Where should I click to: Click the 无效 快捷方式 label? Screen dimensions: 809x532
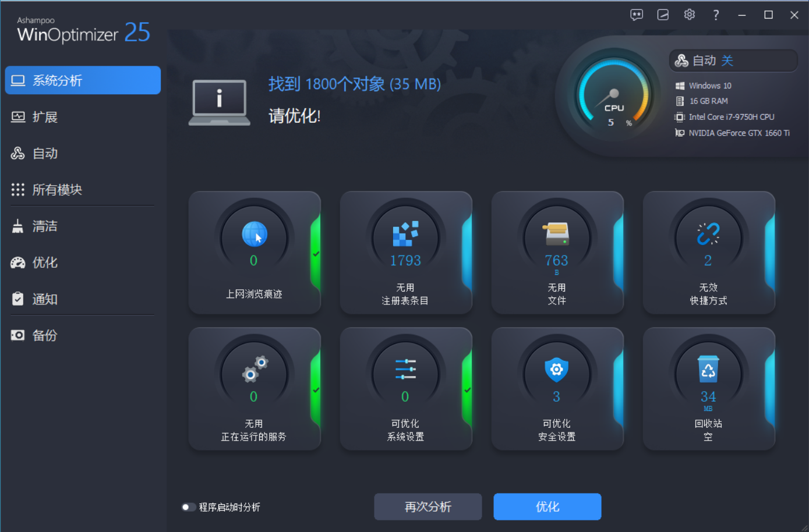point(708,294)
